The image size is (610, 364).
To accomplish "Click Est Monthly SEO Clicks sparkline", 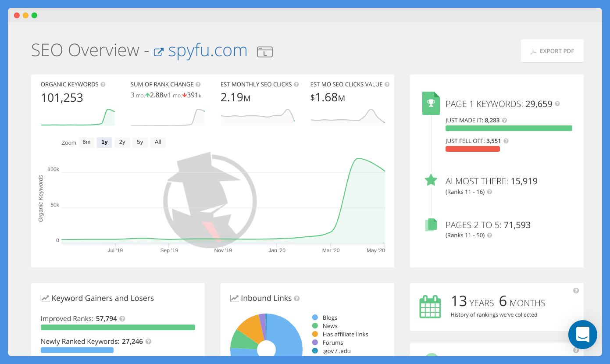I will (x=258, y=117).
